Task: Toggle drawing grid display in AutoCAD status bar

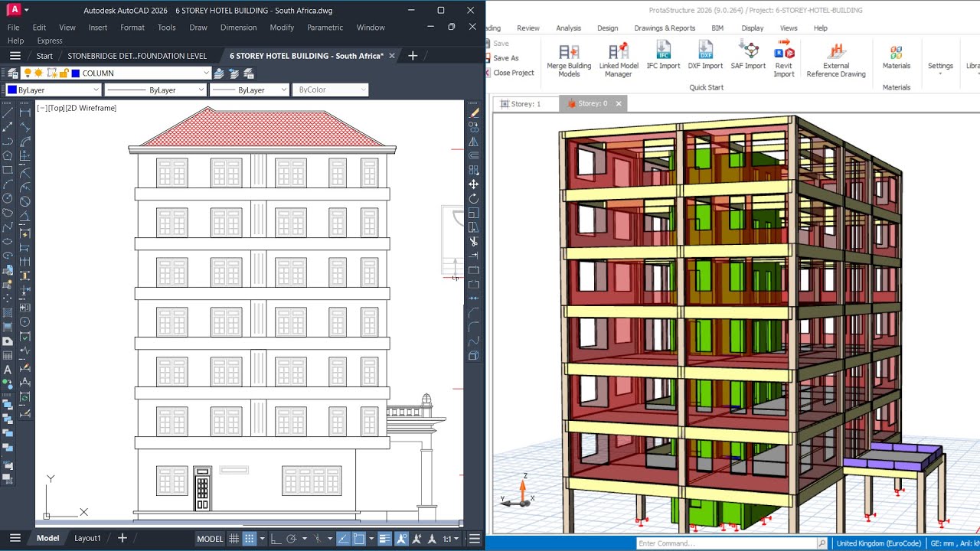Action: pos(234,539)
